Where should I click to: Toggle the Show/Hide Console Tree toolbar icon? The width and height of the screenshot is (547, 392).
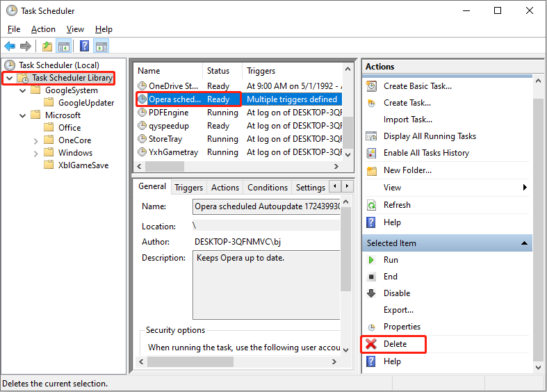(x=64, y=46)
